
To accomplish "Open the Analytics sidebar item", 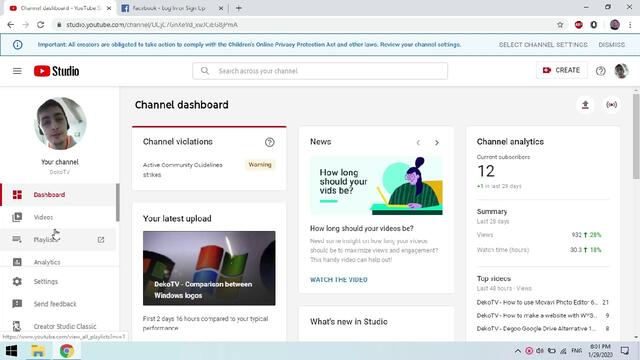I will [x=58, y=261].
